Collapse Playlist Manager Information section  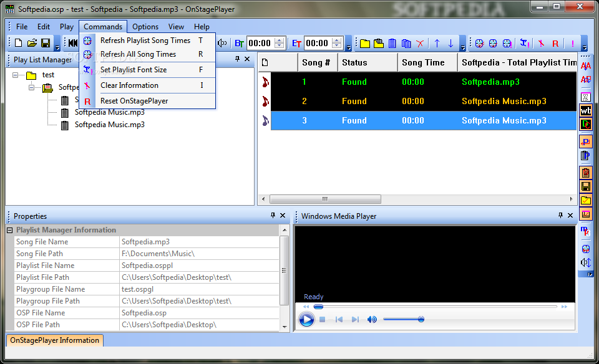click(x=10, y=230)
